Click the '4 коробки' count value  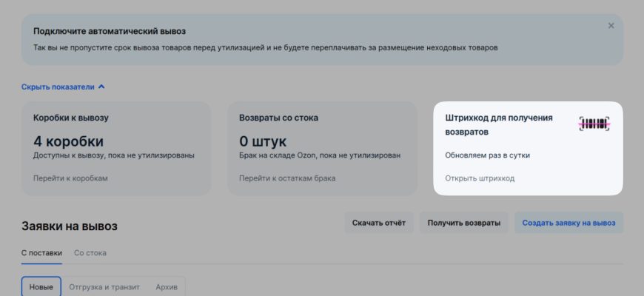click(68, 141)
